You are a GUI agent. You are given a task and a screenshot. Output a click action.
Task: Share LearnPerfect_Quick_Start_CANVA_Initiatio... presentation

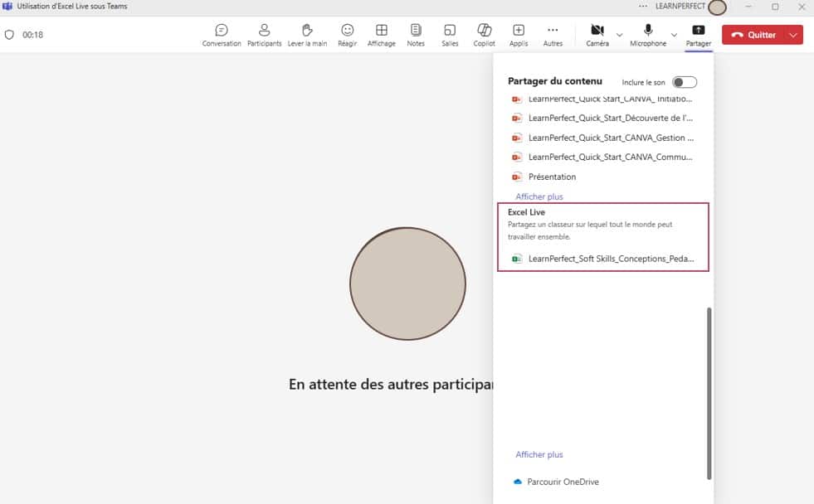pyautogui.click(x=602, y=99)
